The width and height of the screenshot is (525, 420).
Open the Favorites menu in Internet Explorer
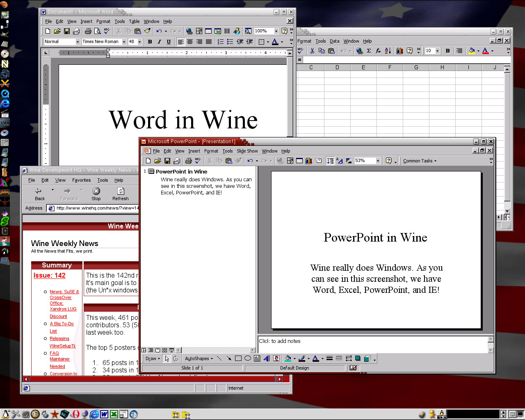(x=81, y=180)
